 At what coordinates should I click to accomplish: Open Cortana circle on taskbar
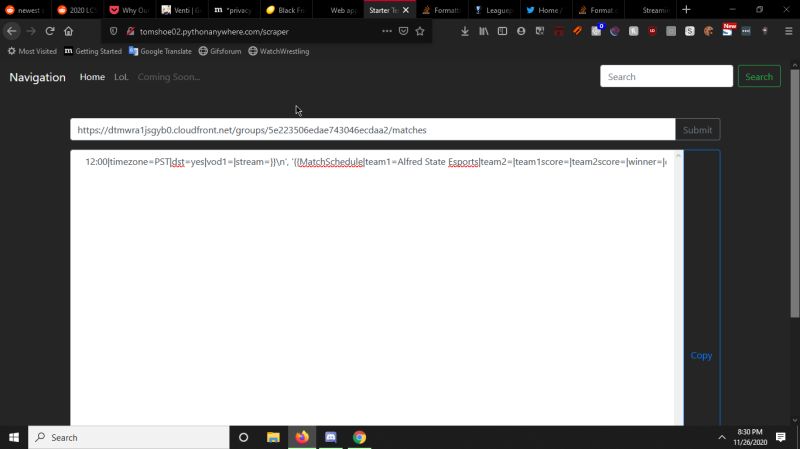point(243,437)
